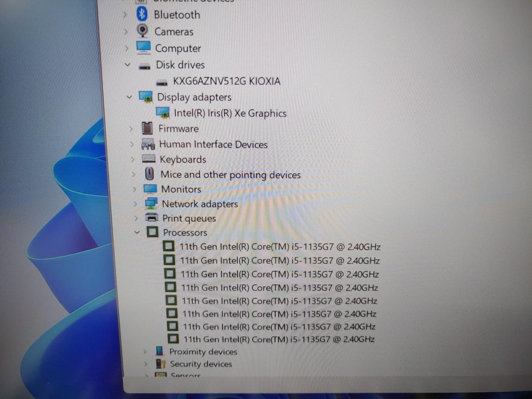Click the Cameras webcam icon
Viewport: 532px width, 399px height.
142,31
